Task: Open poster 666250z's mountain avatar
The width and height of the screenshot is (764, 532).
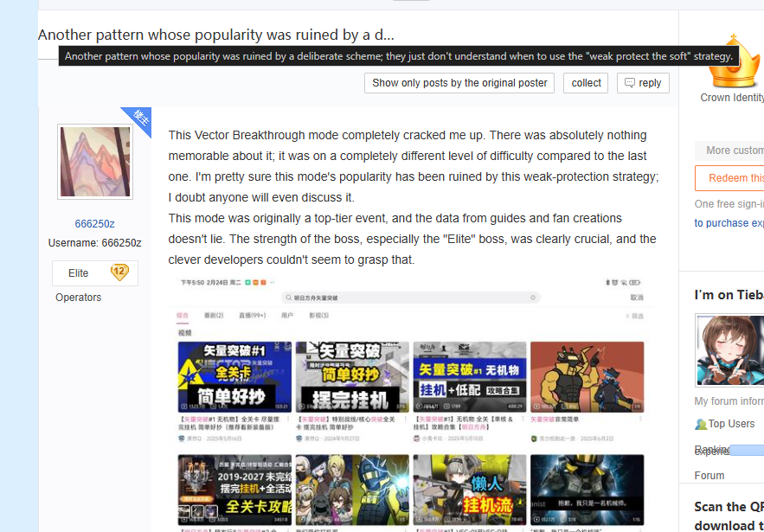Action: coord(95,162)
